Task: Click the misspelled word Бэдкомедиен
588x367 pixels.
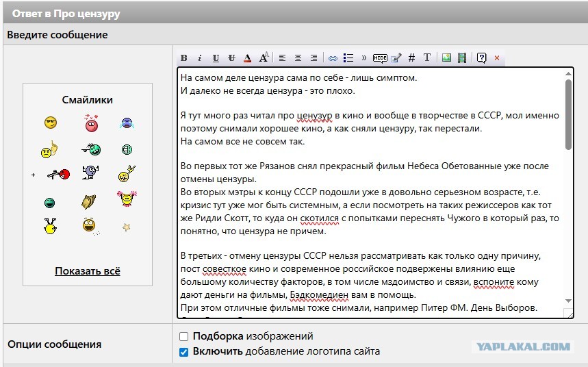Action: tap(319, 295)
